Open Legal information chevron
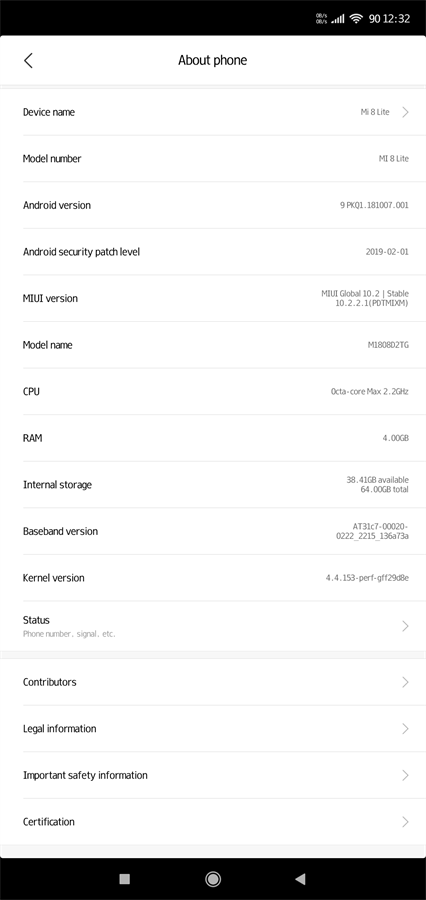Viewport: 426px width, 900px height. (405, 728)
